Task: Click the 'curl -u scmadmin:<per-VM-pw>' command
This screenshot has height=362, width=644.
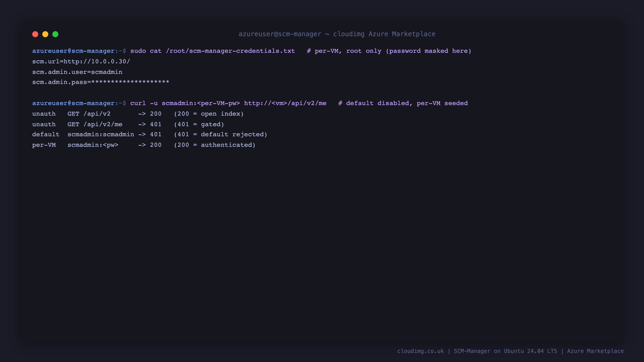Action: click(x=228, y=103)
